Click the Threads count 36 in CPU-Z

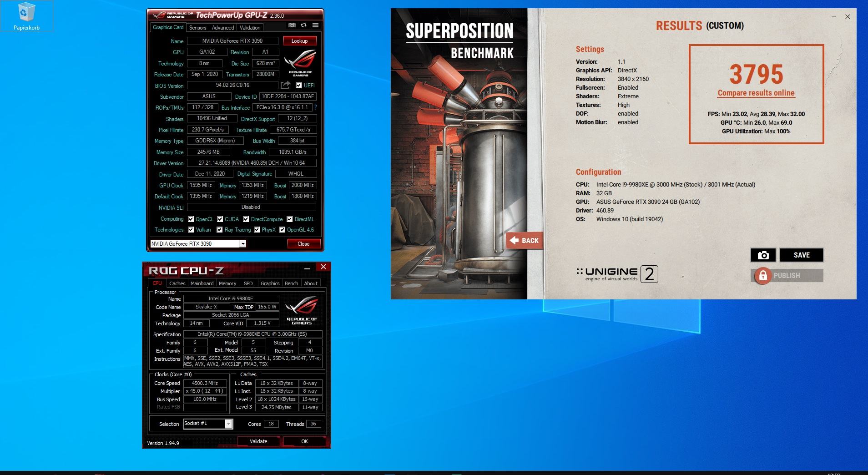pyautogui.click(x=313, y=424)
